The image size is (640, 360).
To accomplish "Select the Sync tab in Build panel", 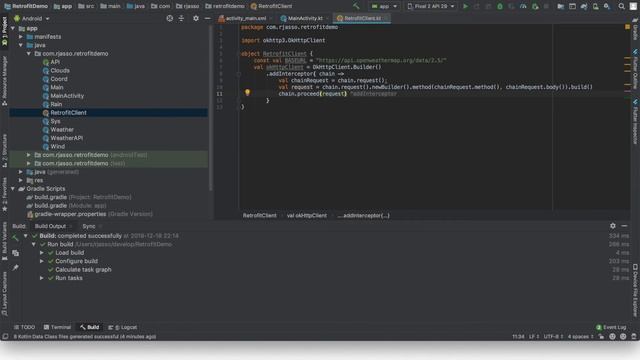I will tap(89, 226).
